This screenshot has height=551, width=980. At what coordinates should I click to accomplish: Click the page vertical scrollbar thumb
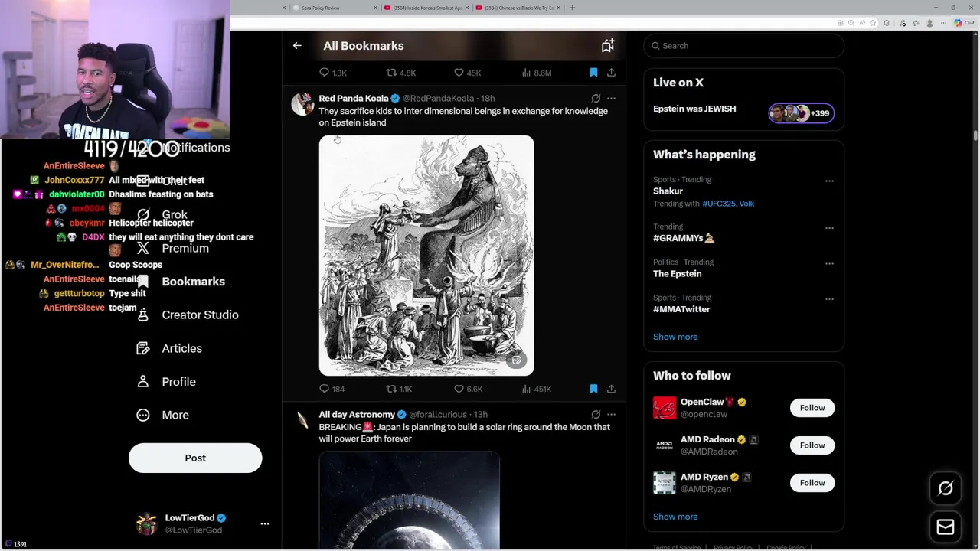coord(975,135)
